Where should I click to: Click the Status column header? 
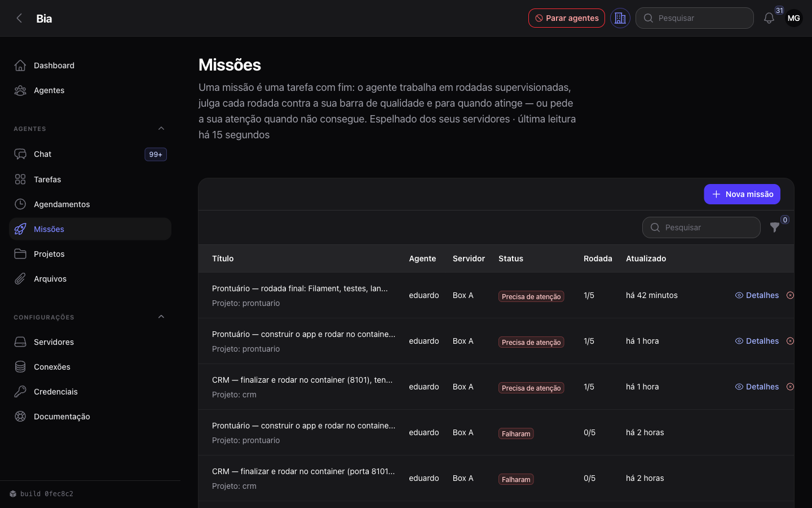pos(511,259)
